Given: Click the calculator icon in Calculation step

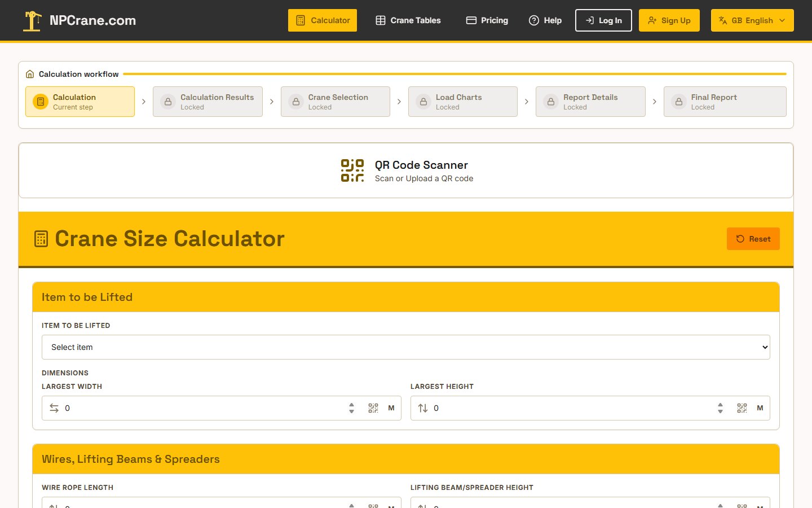Looking at the screenshot, I should point(41,102).
